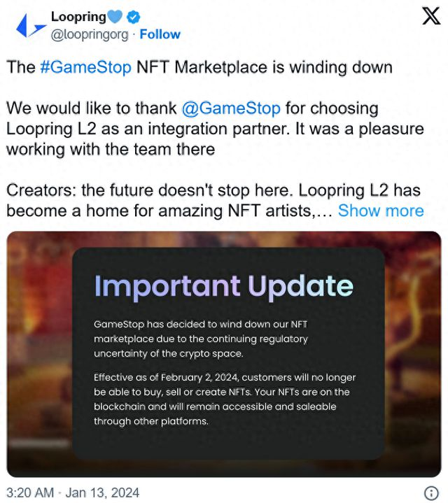Follow the Loopring account
The width and height of the screenshot is (448, 503).
pyautogui.click(x=160, y=34)
